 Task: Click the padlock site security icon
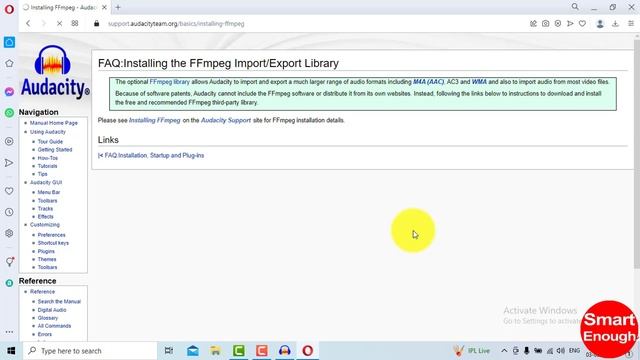[96, 24]
